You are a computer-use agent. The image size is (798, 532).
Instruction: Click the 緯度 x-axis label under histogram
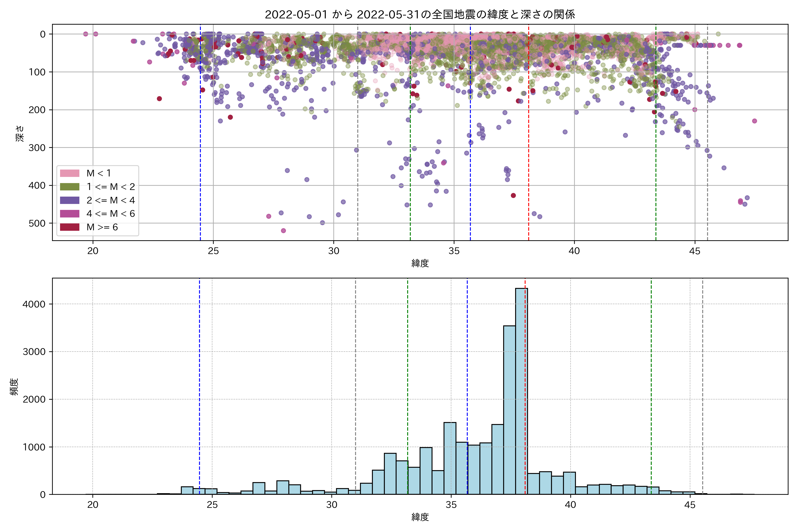tap(420, 517)
